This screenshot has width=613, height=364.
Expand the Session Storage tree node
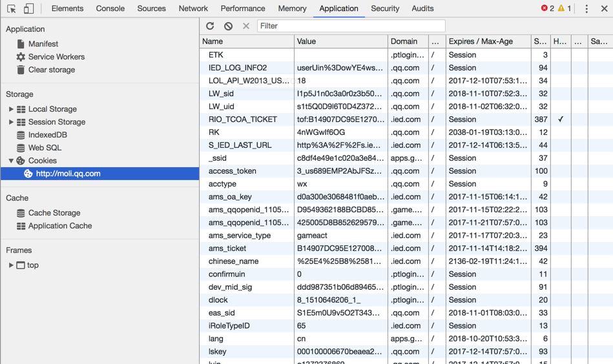11,122
